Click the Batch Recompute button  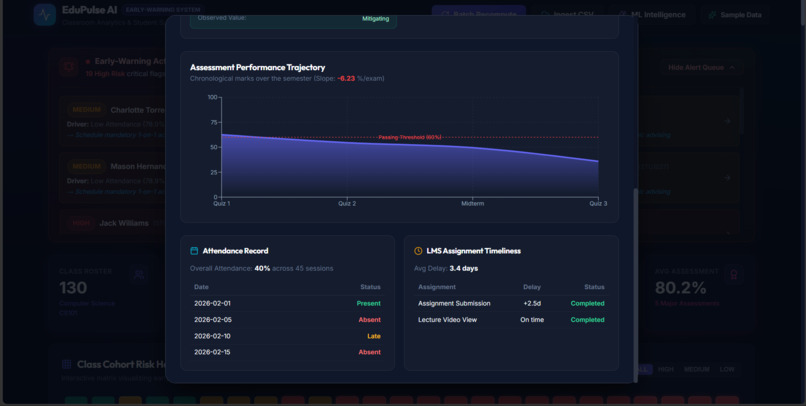point(479,15)
